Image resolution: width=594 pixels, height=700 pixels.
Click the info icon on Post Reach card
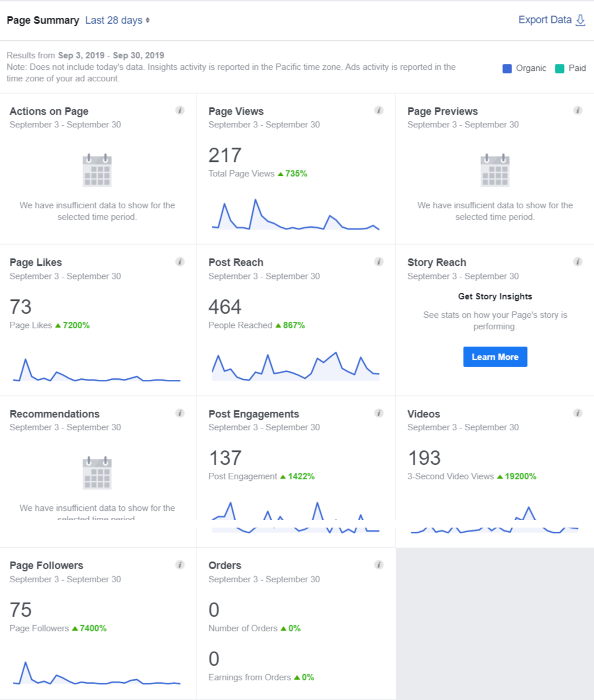point(379,262)
